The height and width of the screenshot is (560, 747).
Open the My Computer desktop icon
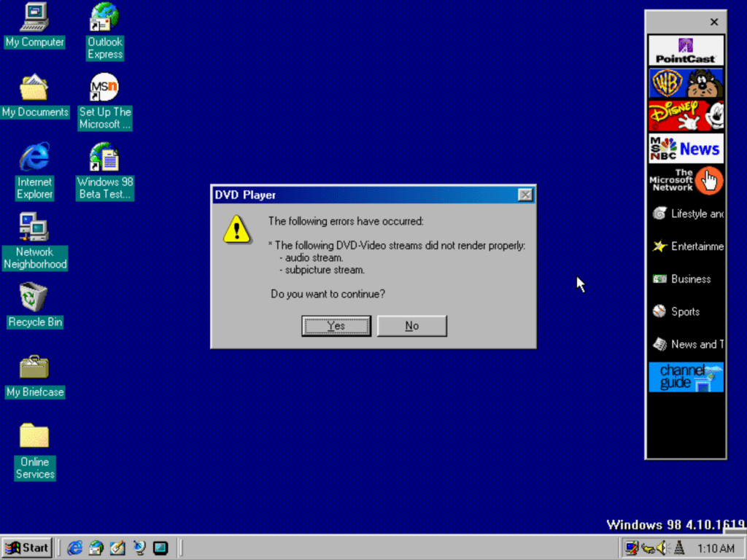pos(34,17)
